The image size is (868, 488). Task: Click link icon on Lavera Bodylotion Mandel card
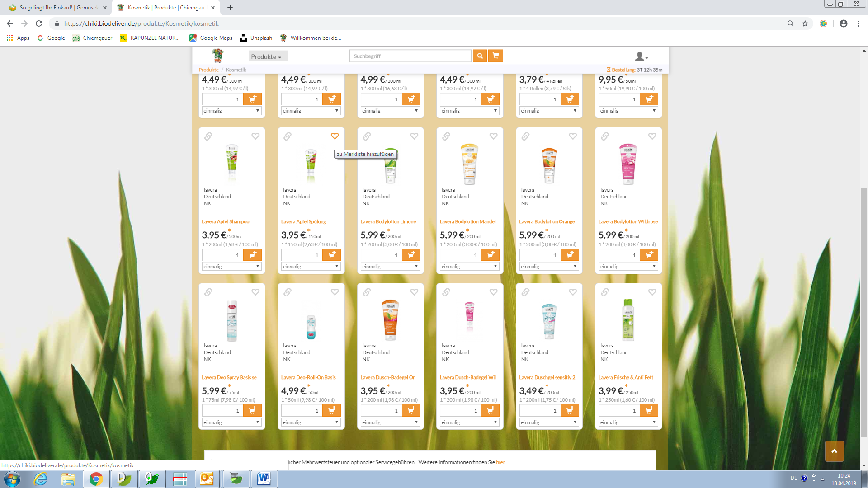446,136
